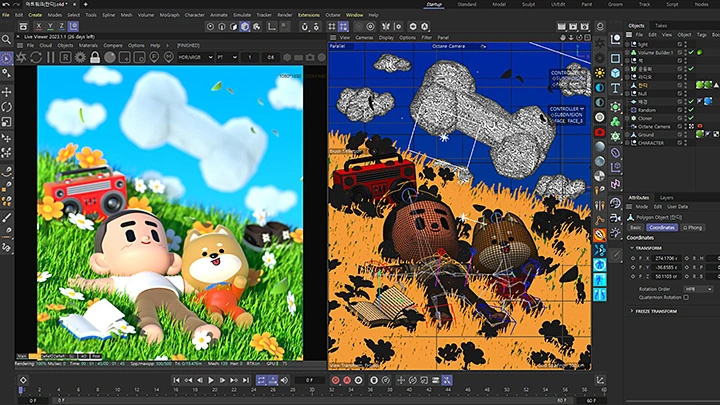Image resolution: width=720 pixels, height=405 pixels.
Task: Open the Octane menu in the main menu bar
Action: point(333,15)
